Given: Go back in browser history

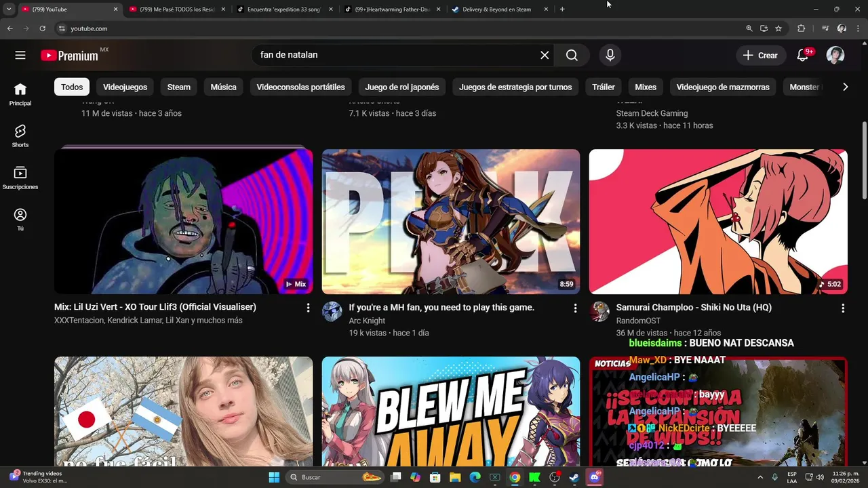Looking at the screenshot, I should point(10,28).
